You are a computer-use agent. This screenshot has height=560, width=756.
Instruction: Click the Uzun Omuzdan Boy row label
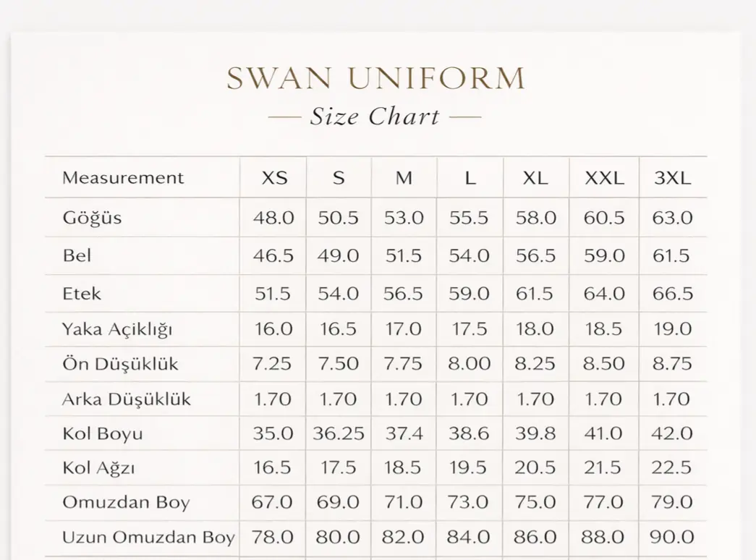point(148,538)
